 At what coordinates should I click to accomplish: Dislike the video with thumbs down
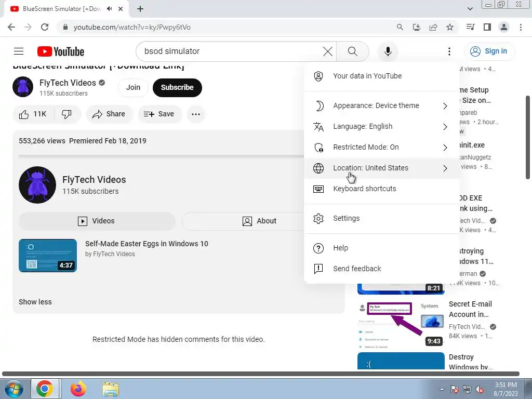pyautogui.click(x=67, y=114)
